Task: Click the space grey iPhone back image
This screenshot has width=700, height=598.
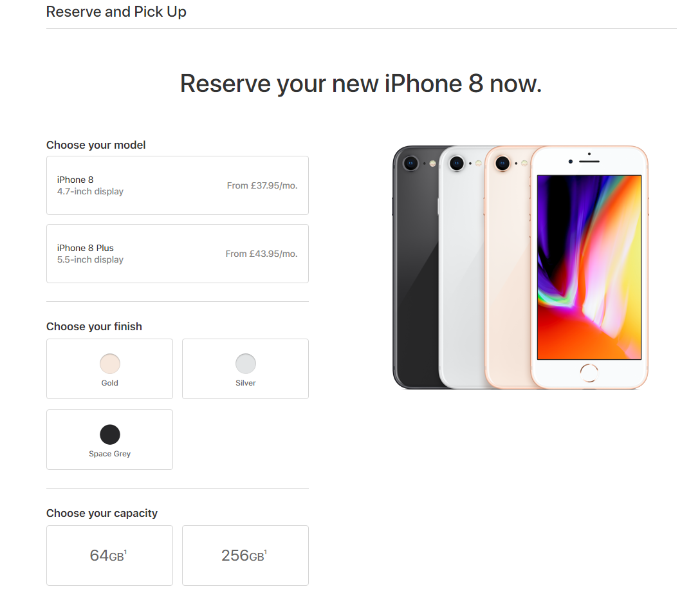Action: [x=415, y=268]
